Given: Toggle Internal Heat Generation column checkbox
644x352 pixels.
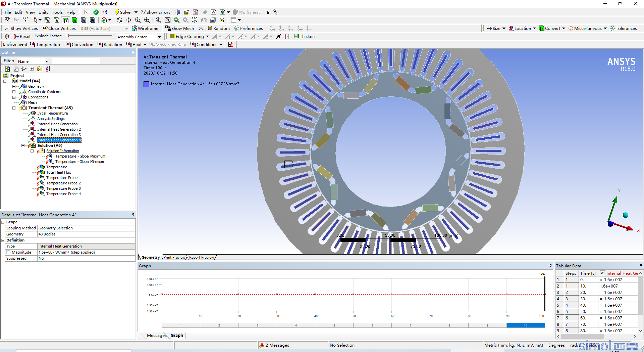Looking at the screenshot, I should point(602,273).
